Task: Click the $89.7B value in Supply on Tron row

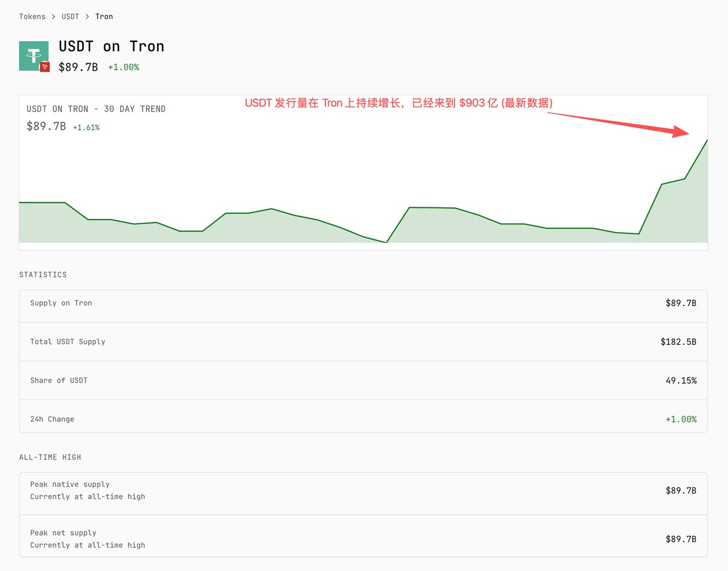Action: [681, 303]
